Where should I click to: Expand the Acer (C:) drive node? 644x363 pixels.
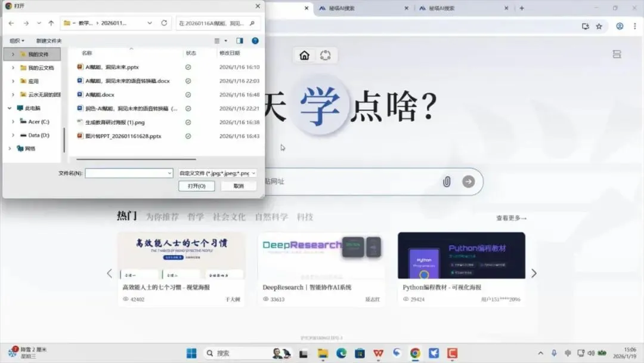(x=13, y=122)
